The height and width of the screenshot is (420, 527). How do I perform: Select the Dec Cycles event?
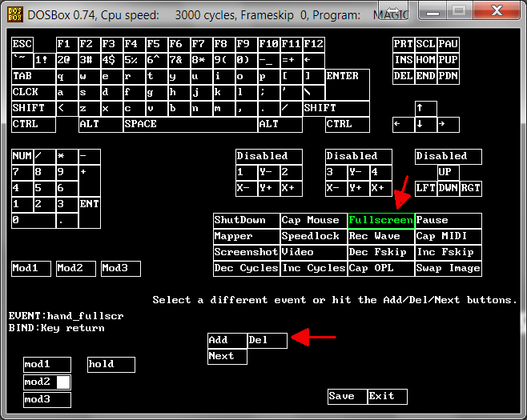(247, 269)
